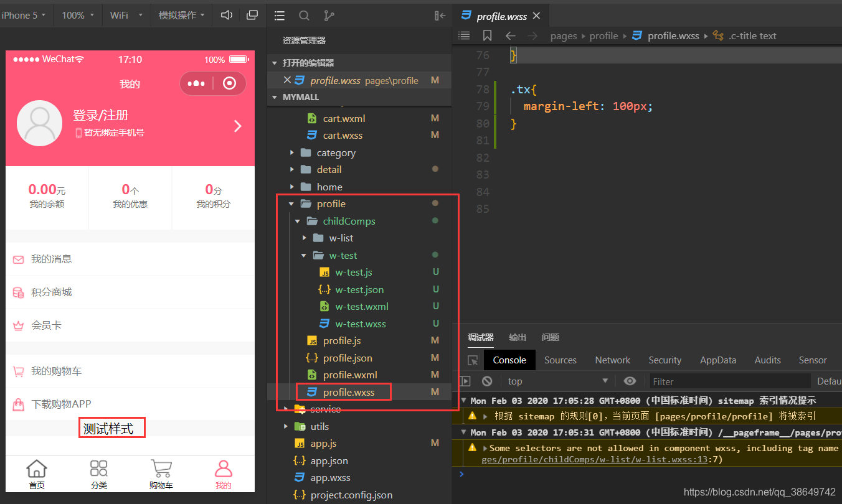Tap the 购物车 cart tab icon
Screen dimensions: 842x504
click(161, 469)
